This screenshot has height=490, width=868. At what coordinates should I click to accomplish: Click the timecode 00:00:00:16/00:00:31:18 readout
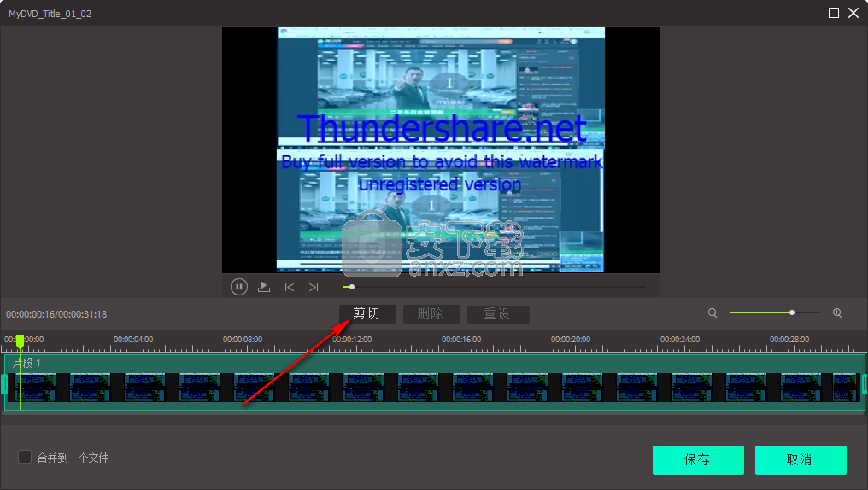click(x=56, y=314)
